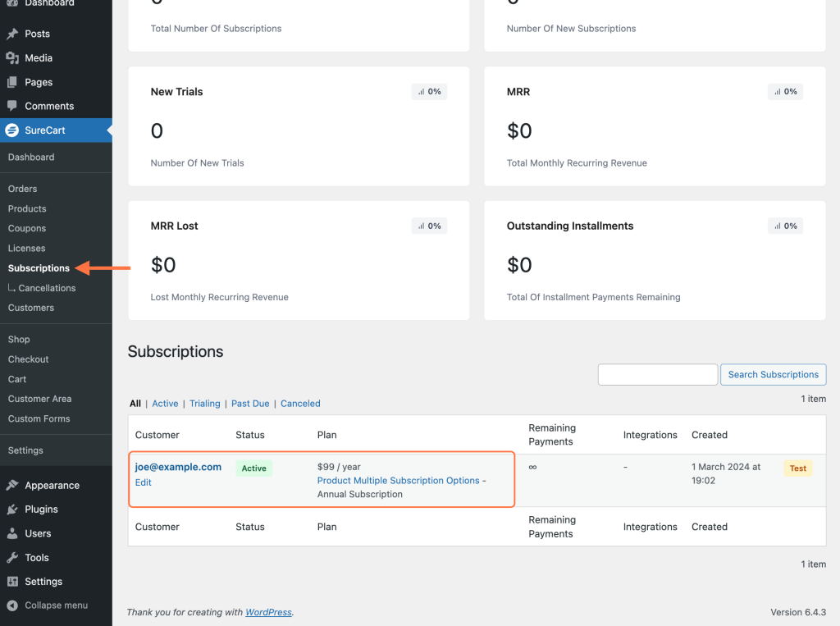Open Comments using the speech bubble icon
This screenshot has width=840, height=626.
click(x=11, y=106)
